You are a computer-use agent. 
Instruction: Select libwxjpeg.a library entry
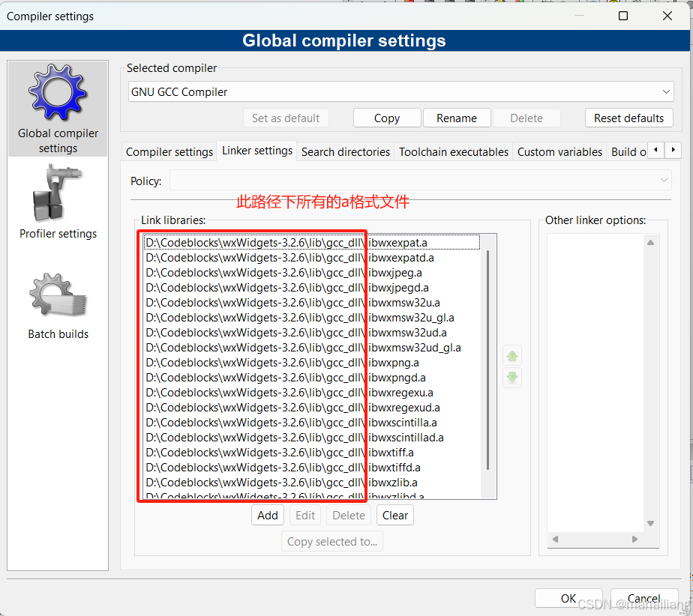311,273
